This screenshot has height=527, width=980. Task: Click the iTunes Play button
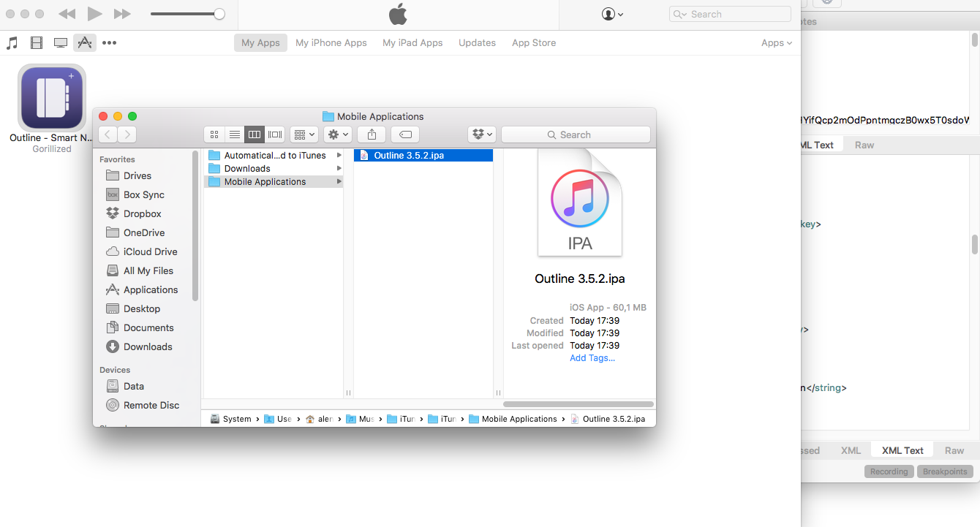tap(94, 14)
